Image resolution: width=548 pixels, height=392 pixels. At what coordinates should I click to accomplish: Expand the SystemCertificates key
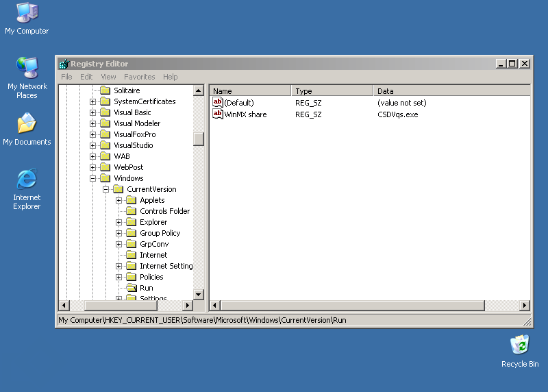(92, 101)
